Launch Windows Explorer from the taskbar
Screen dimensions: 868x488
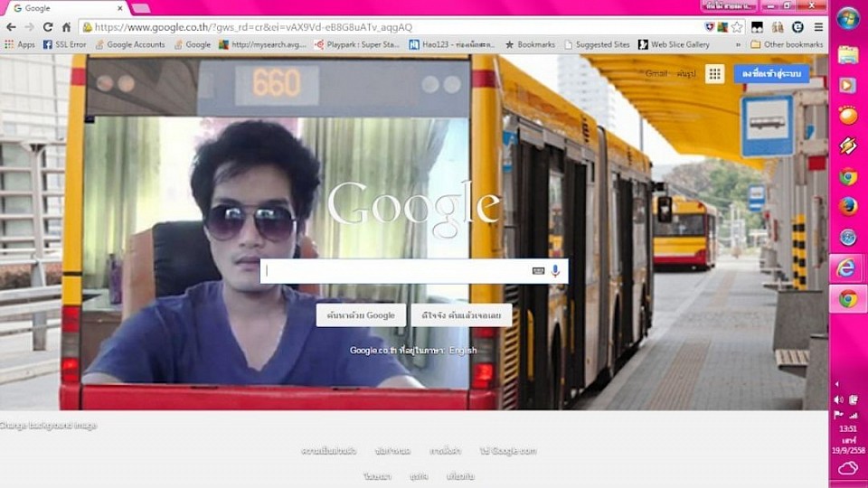click(847, 55)
